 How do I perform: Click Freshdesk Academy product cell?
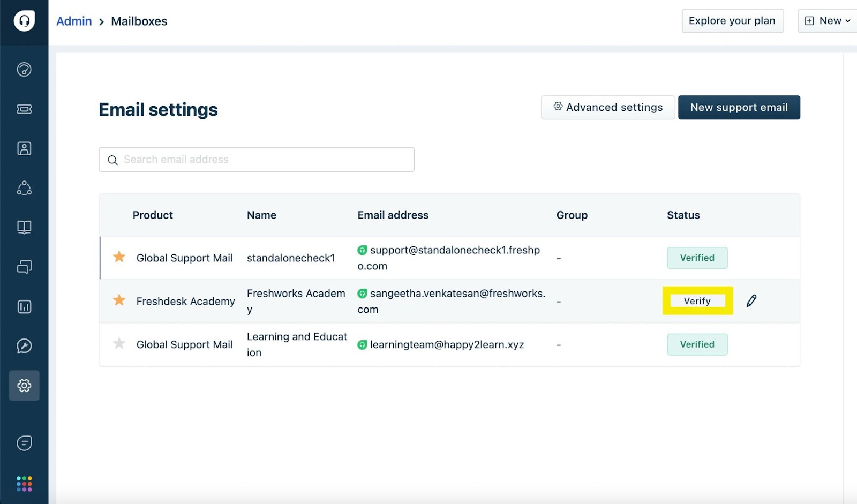185,301
